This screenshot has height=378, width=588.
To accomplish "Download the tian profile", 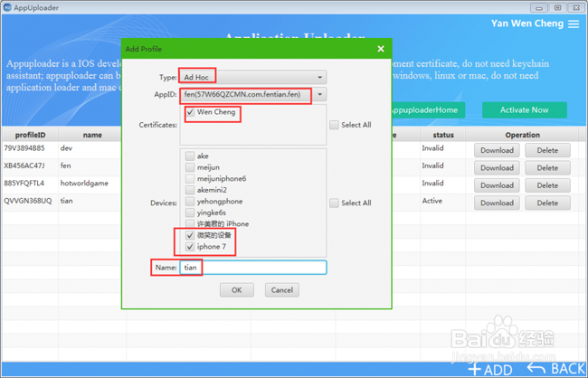I will click(497, 203).
